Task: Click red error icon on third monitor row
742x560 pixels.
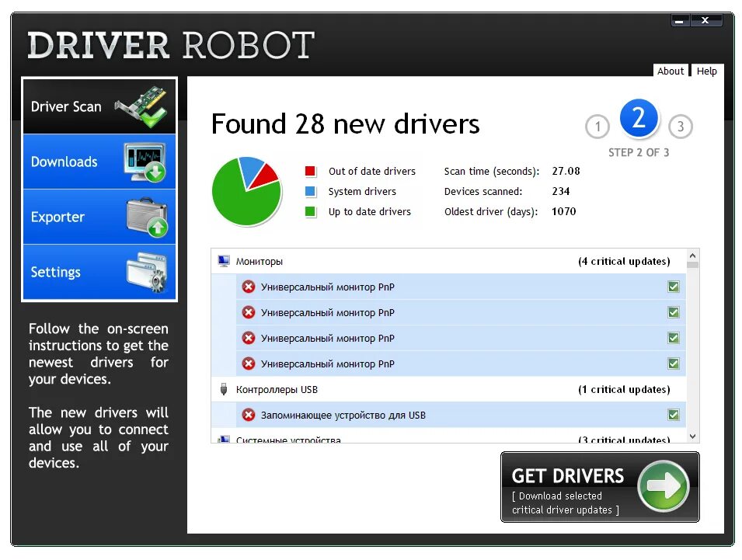Action: pyautogui.click(x=249, y=338)
